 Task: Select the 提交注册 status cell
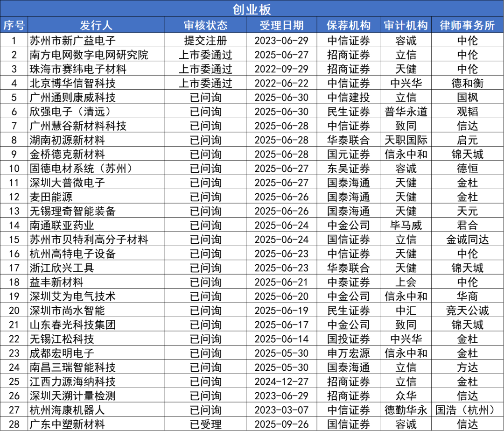205,40
